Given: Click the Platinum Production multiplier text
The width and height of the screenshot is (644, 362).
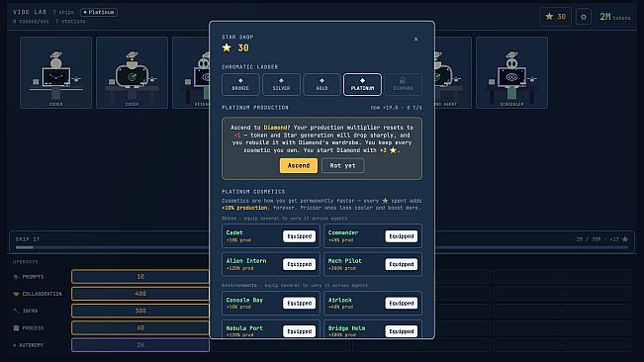Looking at the screenshot, I should pos(396,108).
